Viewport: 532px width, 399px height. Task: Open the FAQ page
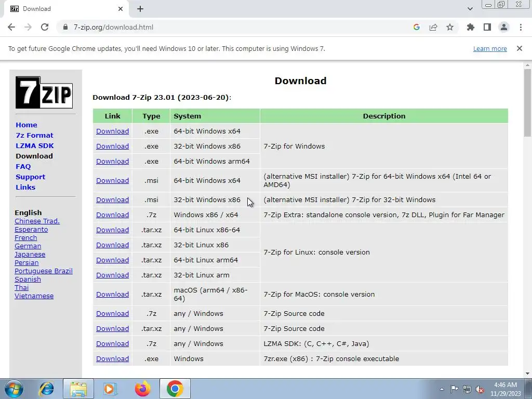click(23, 167)
